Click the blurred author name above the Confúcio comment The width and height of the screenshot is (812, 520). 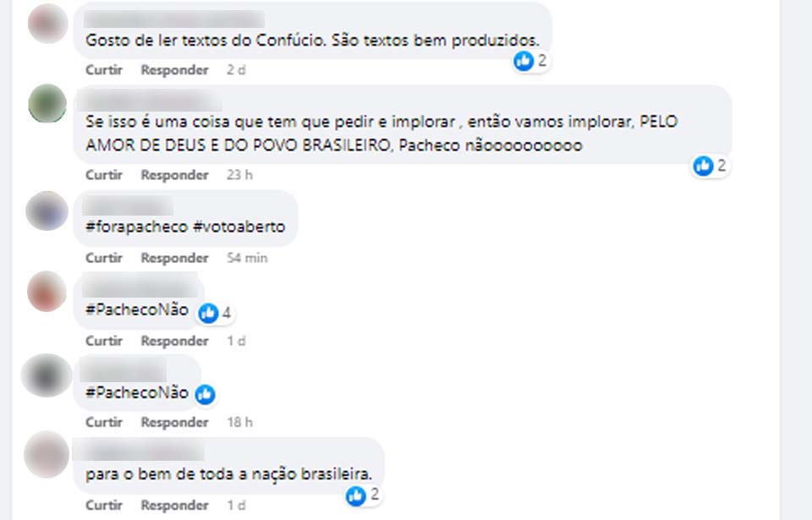[x=174, y=19]
